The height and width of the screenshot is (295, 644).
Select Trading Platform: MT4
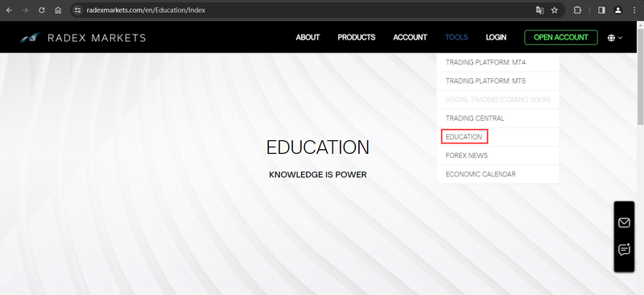497,63
